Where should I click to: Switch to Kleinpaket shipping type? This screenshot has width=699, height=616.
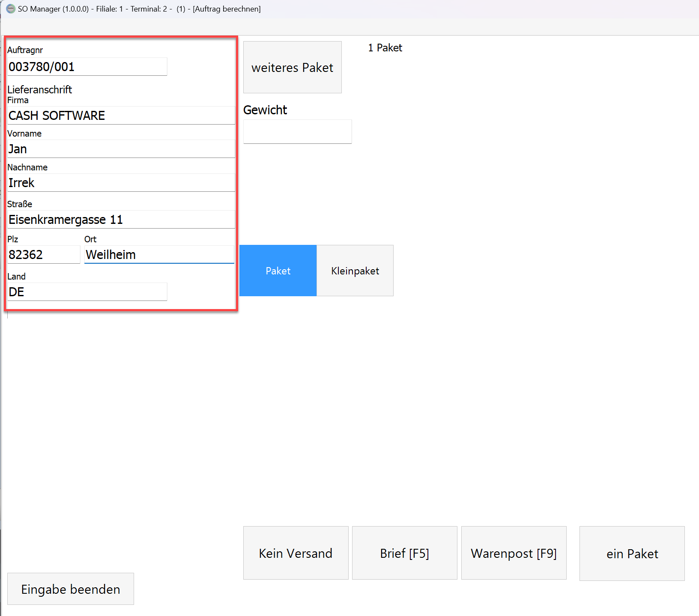coord(355,271)
